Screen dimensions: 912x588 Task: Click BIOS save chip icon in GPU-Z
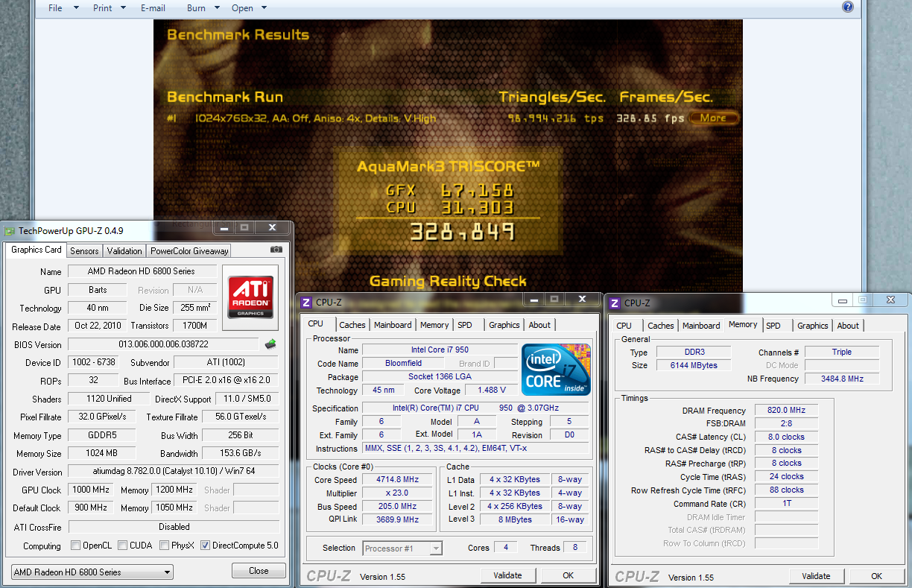270,344
